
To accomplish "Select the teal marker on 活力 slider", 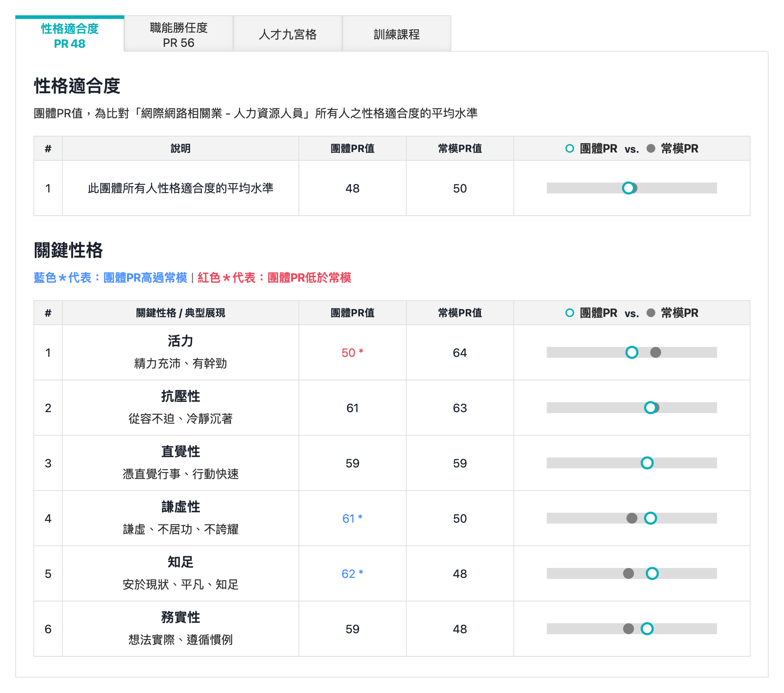I will (632, 352).
